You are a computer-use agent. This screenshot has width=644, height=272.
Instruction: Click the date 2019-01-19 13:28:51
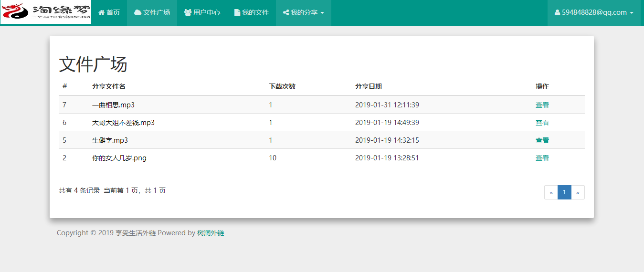tap(387, 158)
